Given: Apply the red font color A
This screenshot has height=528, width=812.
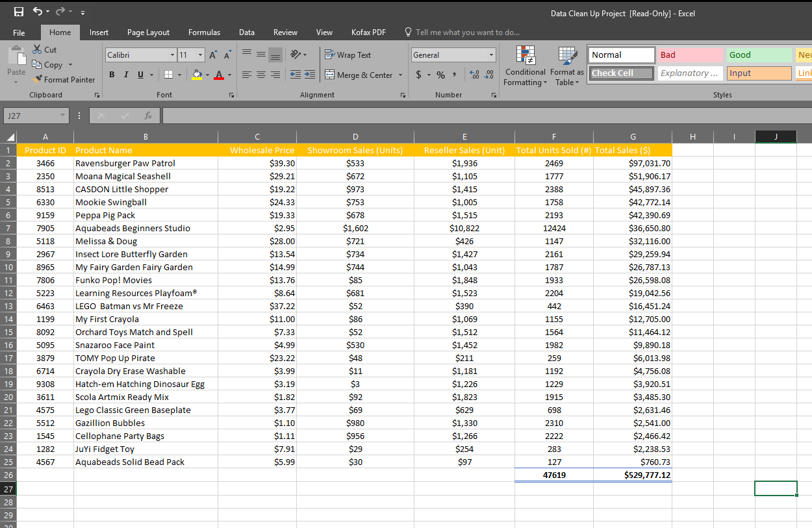Looking at the screenshot, I should [219, 75].
